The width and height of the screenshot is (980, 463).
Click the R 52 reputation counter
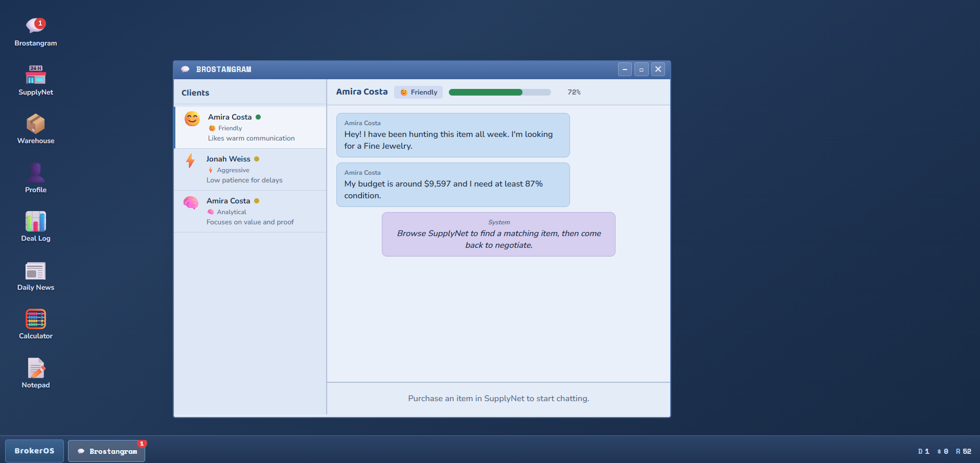click(x=964, y=451)
